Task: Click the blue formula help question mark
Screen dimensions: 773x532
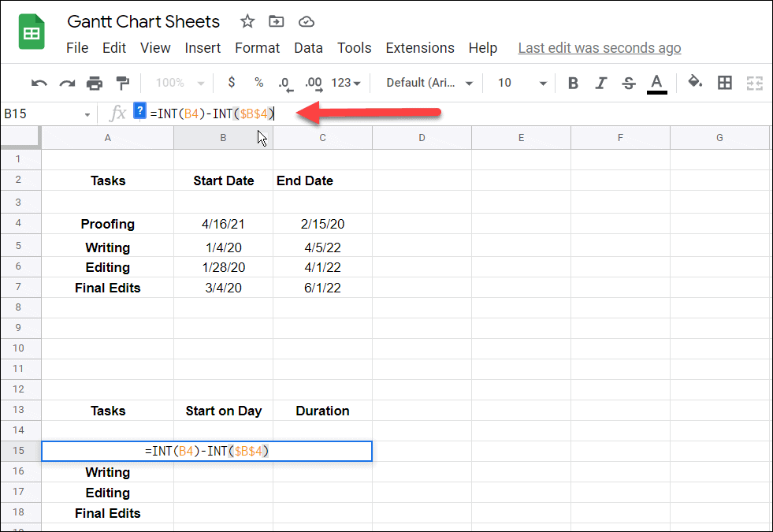Action: [x=140, y=111]
